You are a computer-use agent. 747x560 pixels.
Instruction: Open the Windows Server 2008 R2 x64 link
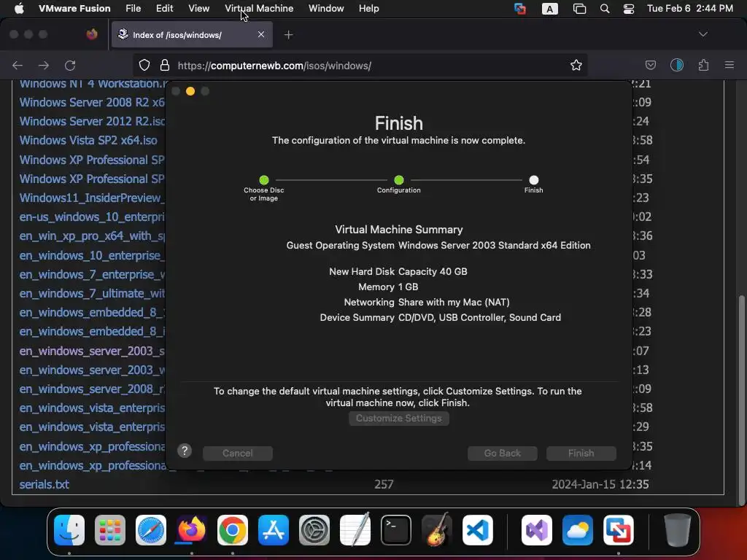(91, 102)
